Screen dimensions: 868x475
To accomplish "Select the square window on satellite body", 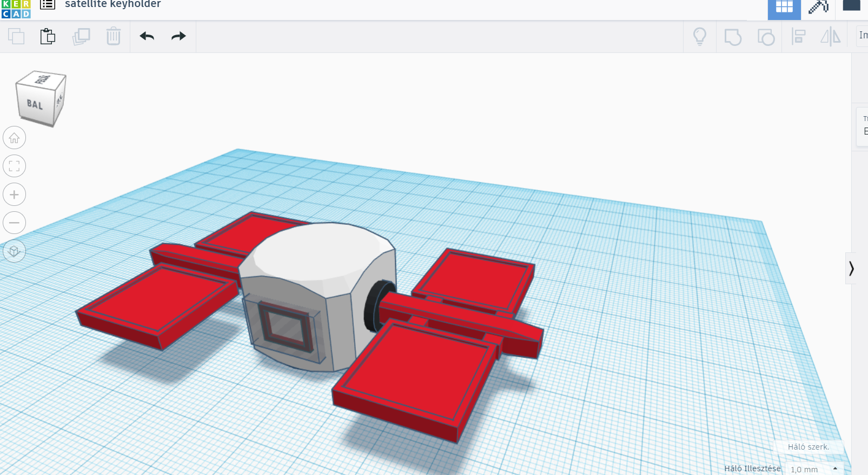I will 287,326.
